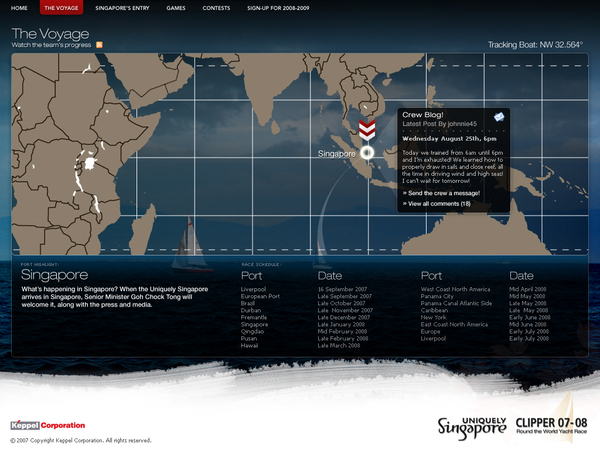Select New York in race schedule
This screenshot has width=600, height=450.
[x=434, y=317]
